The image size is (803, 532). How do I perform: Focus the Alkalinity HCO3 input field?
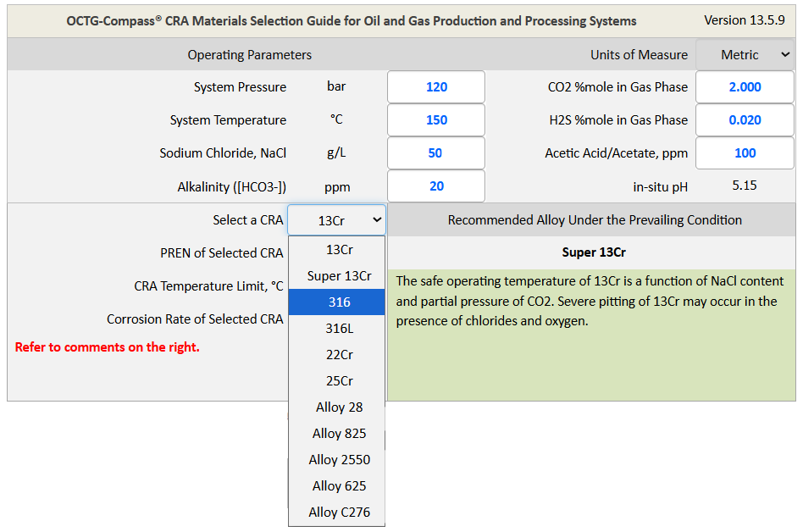pos(435,186)
